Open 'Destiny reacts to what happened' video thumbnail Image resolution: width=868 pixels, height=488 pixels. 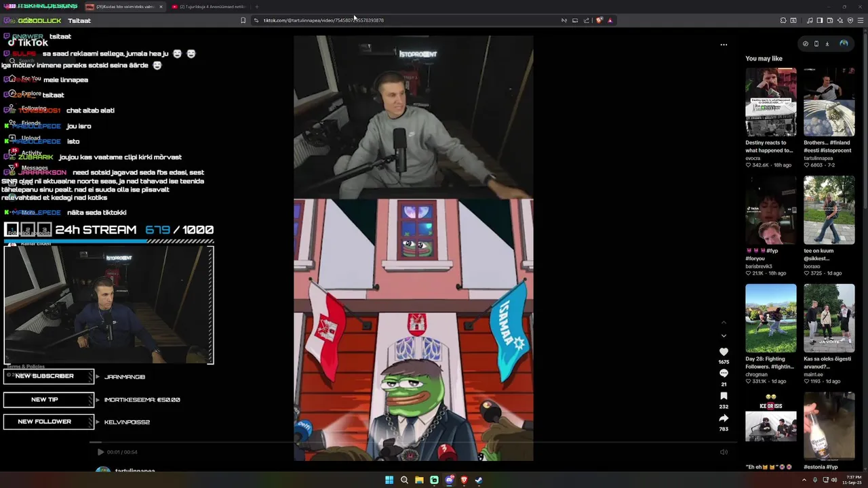771,102
